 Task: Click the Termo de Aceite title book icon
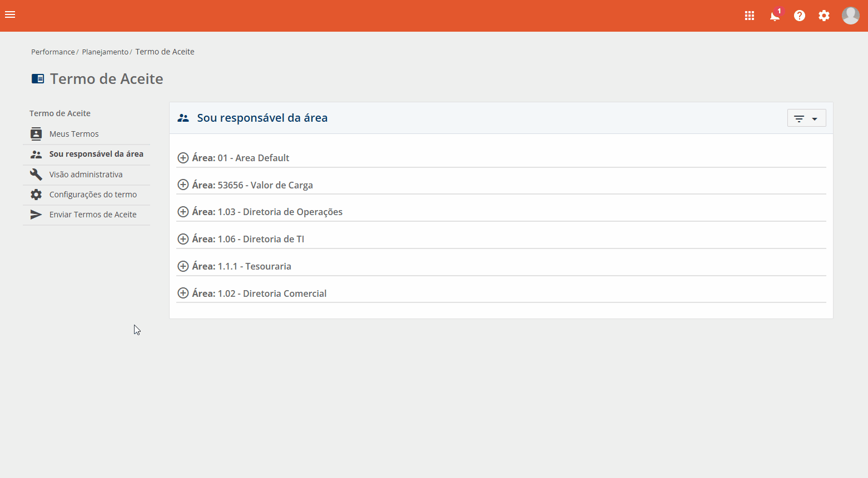[38, 79]
